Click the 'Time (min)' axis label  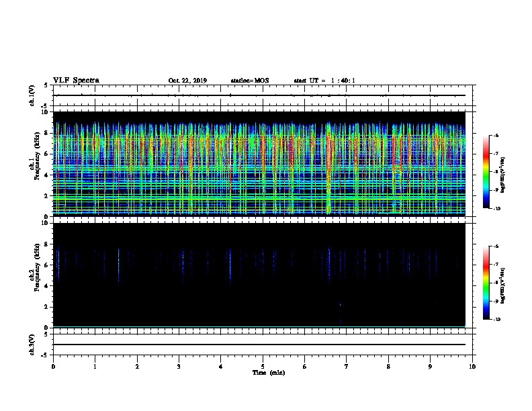[269, 373]
